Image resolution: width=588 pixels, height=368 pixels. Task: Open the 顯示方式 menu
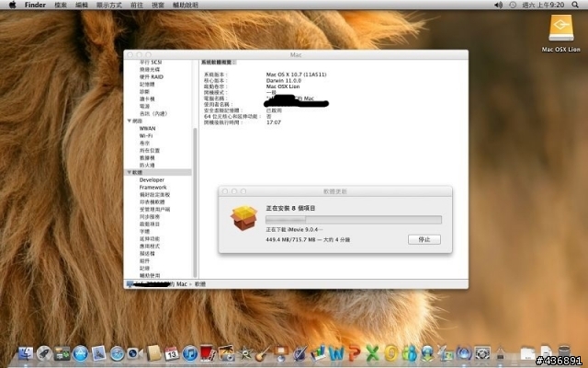(x=109, y=5)
